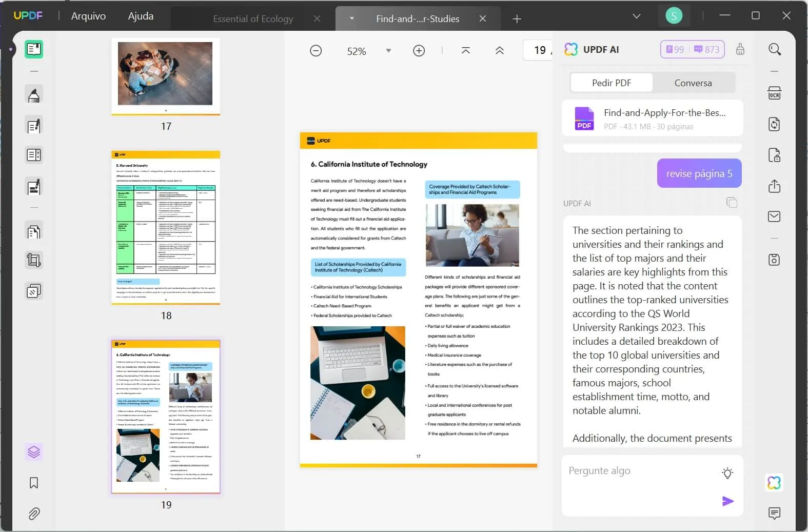The width and height of the screenshot is (808, 532).
Task: Click the Layers icon in sidebar
Action: 34,452
